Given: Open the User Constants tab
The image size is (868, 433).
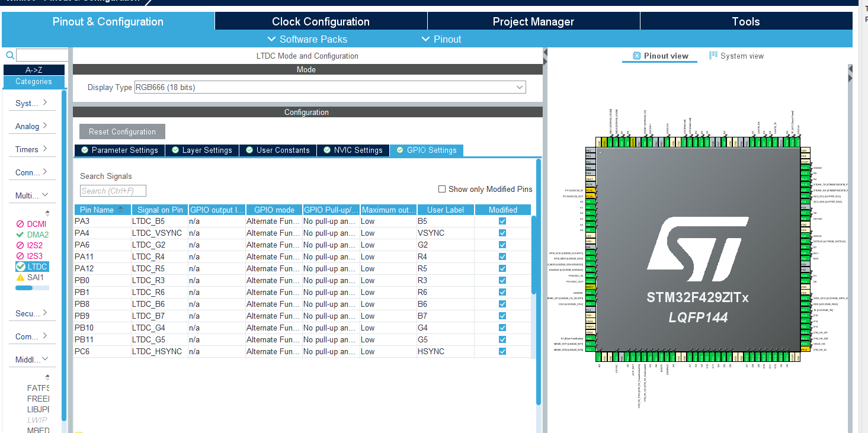Looking at the screenshot, I should coord(277,150).
